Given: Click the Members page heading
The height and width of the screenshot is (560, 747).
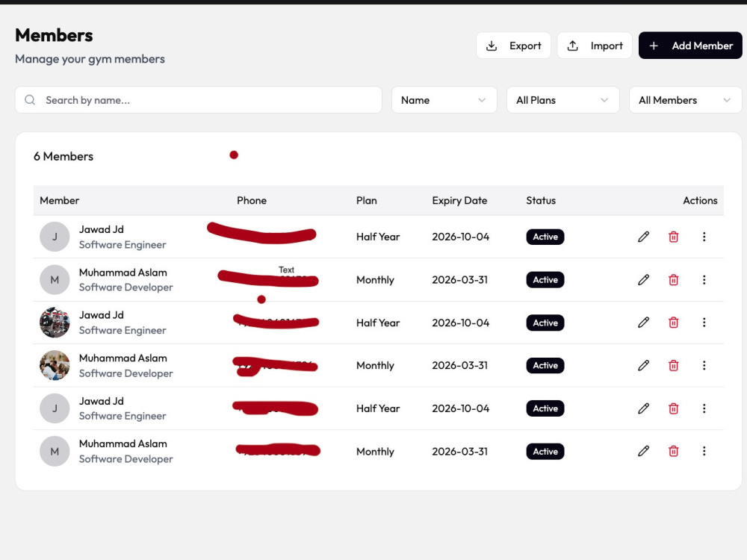Looking at the screenshot, I should [54, 35].
